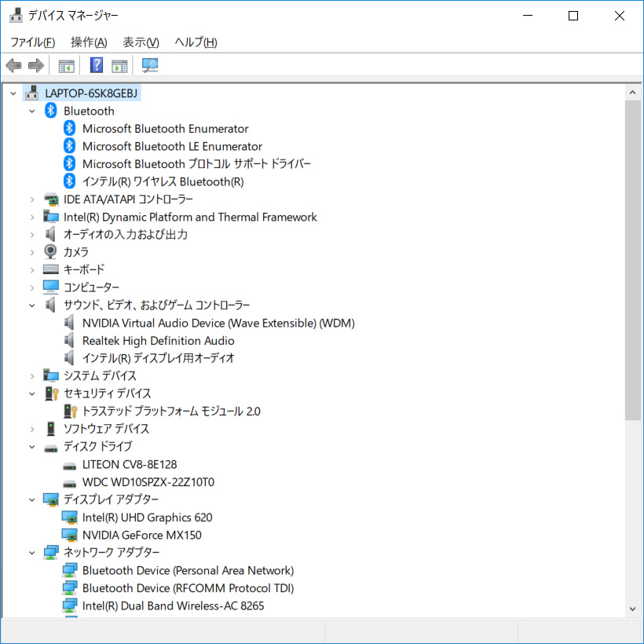Click the scrollbar down arrow
Image resolution: width=644 pixels, height=644 pixels.
pyautogui.click(x=632, y=609)
